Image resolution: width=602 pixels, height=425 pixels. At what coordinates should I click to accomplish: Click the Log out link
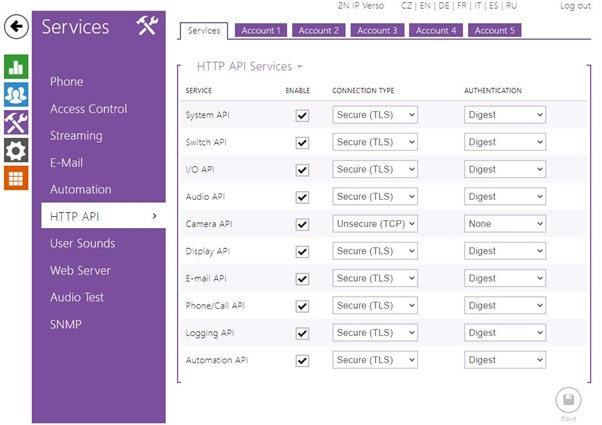click(575, 6)
